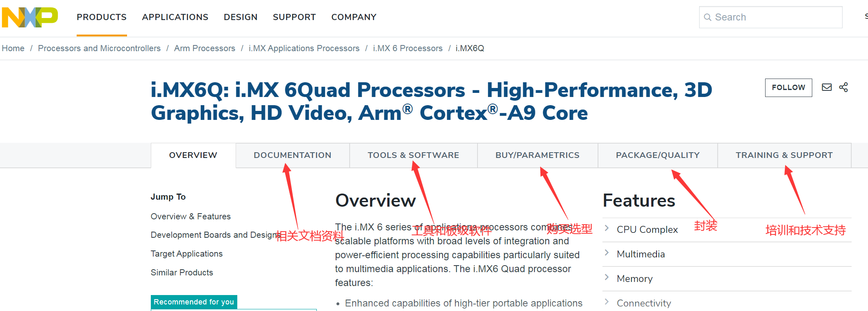Expand the CPU Complex feature chevron
The image size is (868, 311).
coord(607,228)
